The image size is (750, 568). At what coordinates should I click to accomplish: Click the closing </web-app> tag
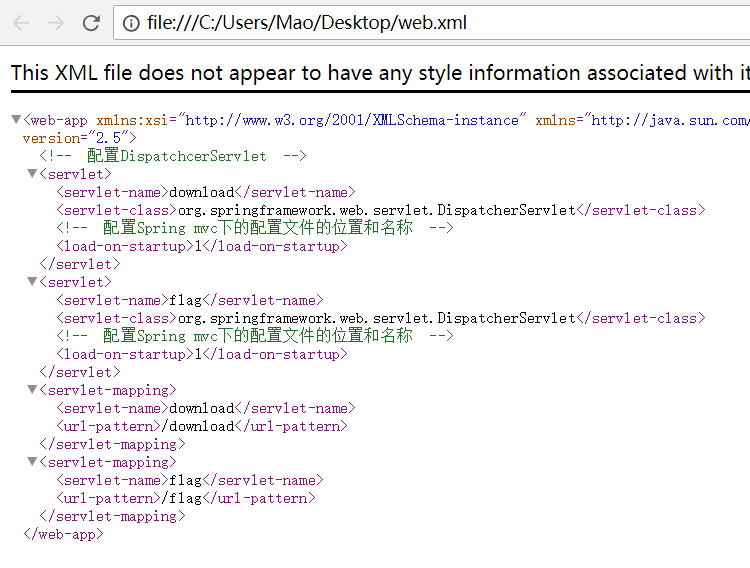click(x=62, y=534)
